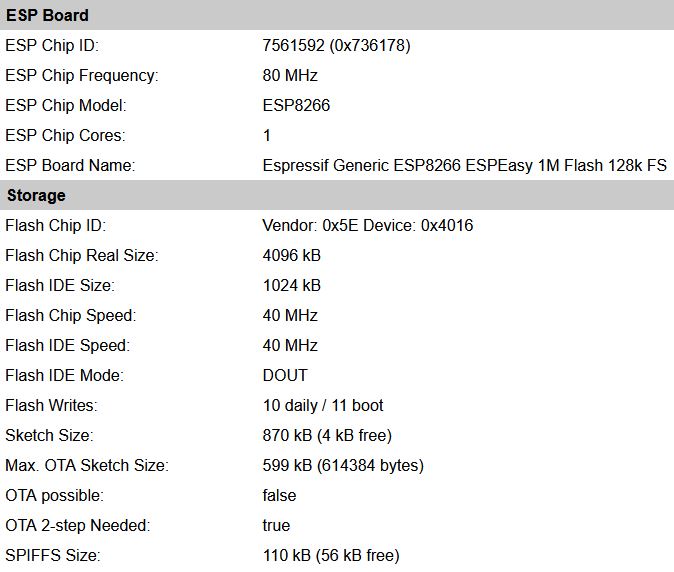Click the Flash IDE Size label
The height and width of the screenshot is (572, 674).
point(60,285)
